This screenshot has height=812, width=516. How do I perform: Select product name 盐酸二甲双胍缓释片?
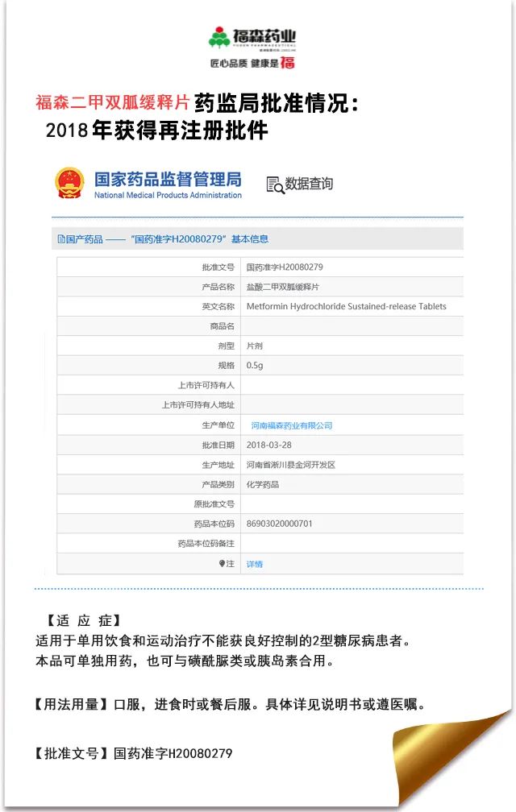click(282, 287)
